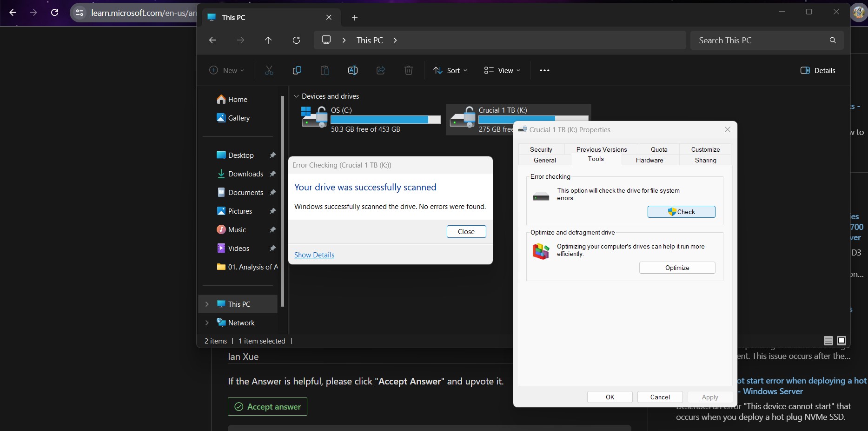The image size is (868, 431).
Task: Open the View dropdown
Action: [x=502, y=70]
